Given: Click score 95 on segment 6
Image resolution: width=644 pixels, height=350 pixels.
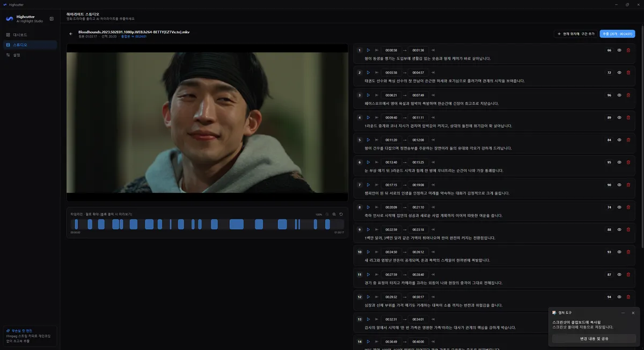Looking at the screenshot, I should (x=609, y=162).
